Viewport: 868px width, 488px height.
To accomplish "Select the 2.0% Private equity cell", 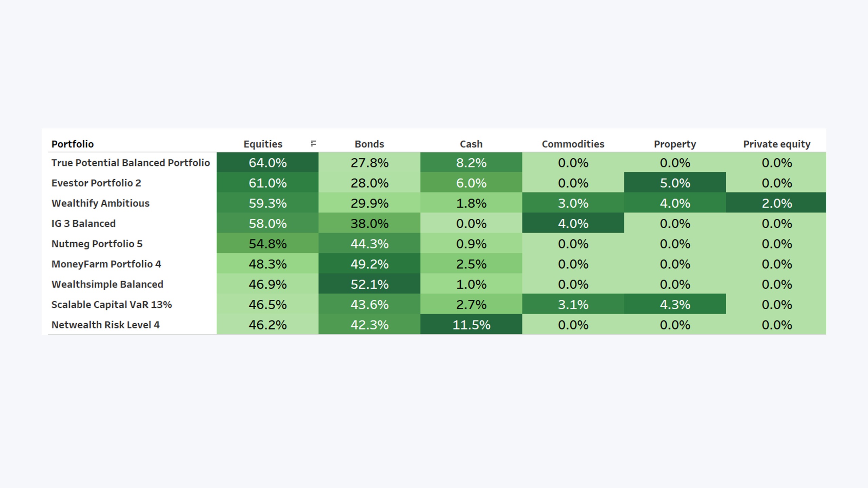I will click(x=776, y=203).
